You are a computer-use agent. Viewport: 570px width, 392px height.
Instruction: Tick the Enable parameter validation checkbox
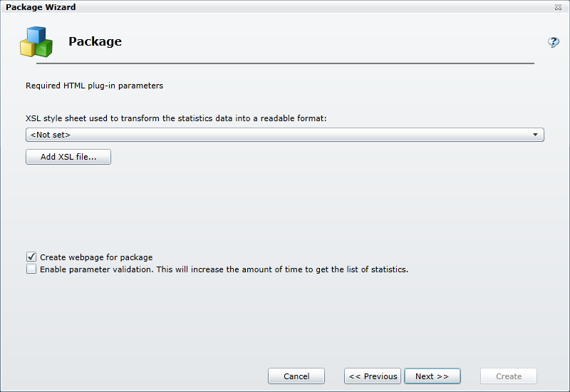pyautogui.click(x=31, y=269)
